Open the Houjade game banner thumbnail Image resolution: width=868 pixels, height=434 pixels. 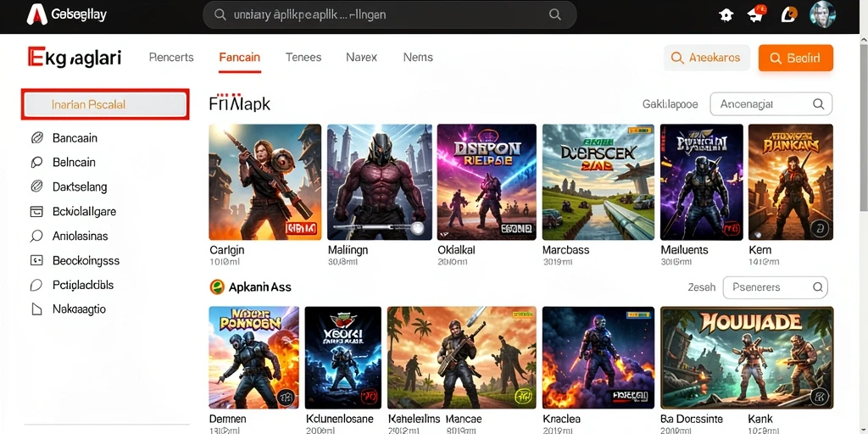click(747, 358)
